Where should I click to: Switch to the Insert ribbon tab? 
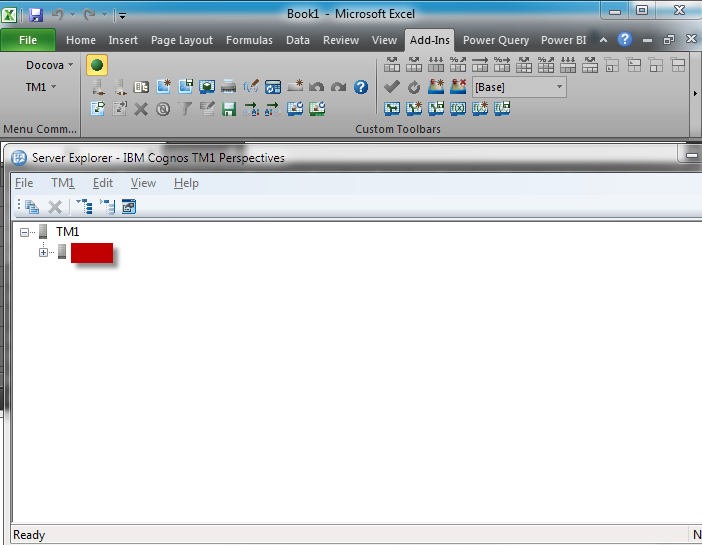click(x=123, y=40)
